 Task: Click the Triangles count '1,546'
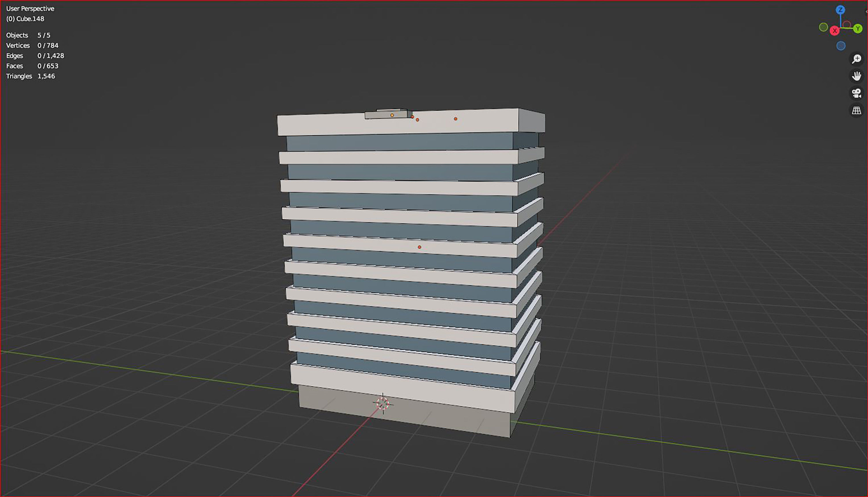tap(46, 76)
